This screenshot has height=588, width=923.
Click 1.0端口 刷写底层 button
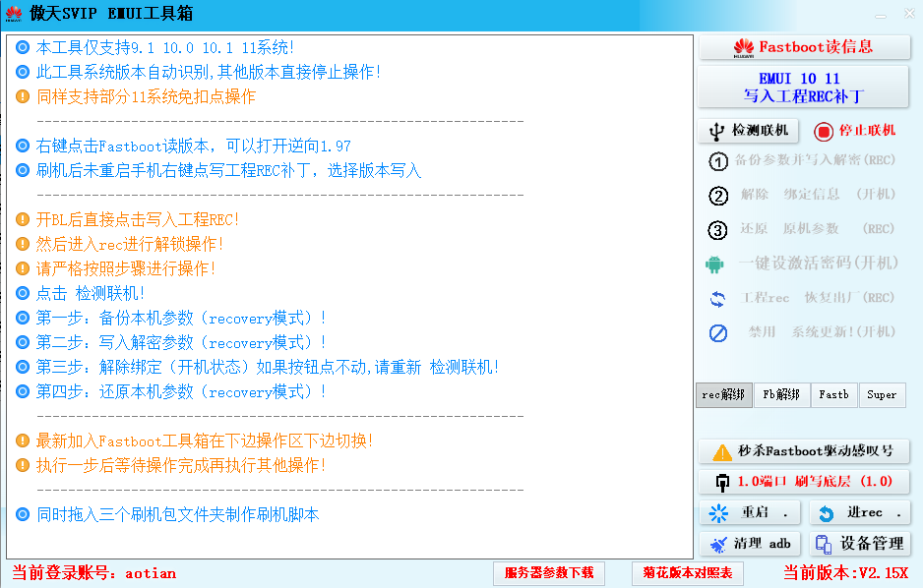click(803, 482)
